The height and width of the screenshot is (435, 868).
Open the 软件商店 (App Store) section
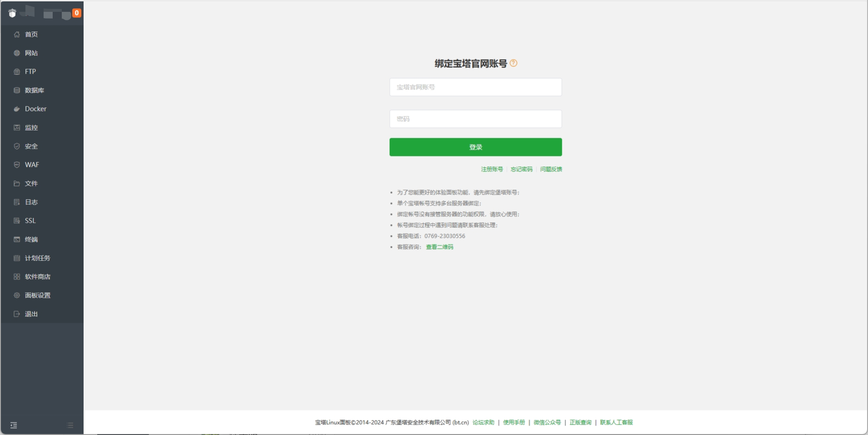point(38,276)
